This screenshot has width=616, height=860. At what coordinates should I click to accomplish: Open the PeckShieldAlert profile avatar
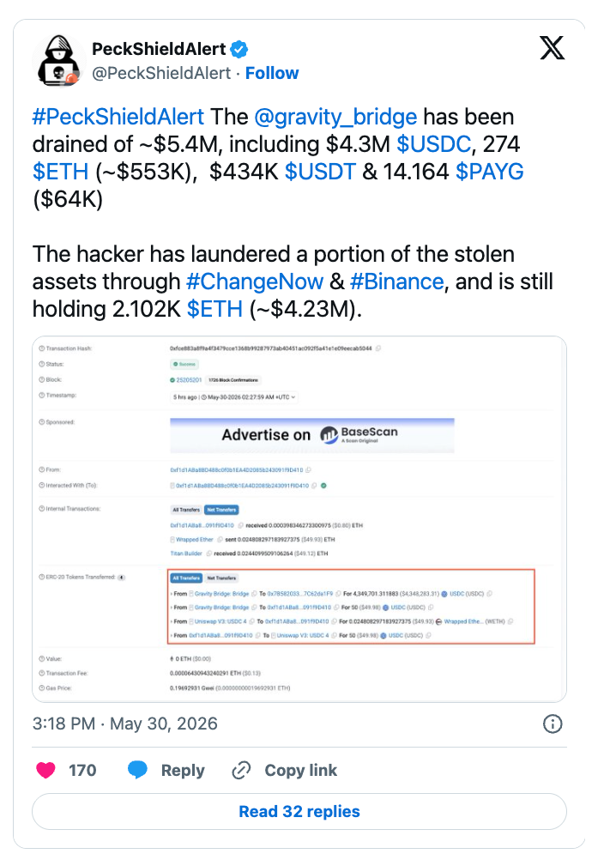click(x=57, y=60)
